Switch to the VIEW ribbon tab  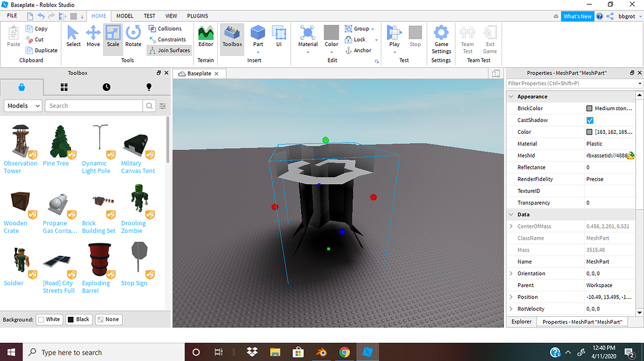click(x=171, y=16)
